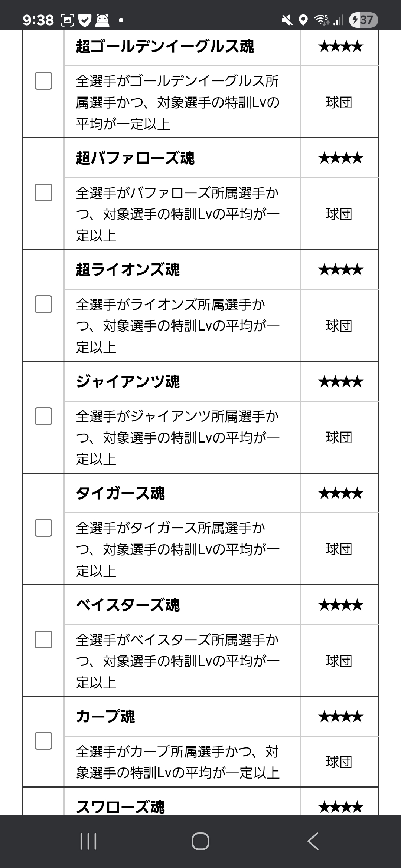401x868 pixels.
Task: Tap the four-star rating beside タイガース魂
Action: 340,493
